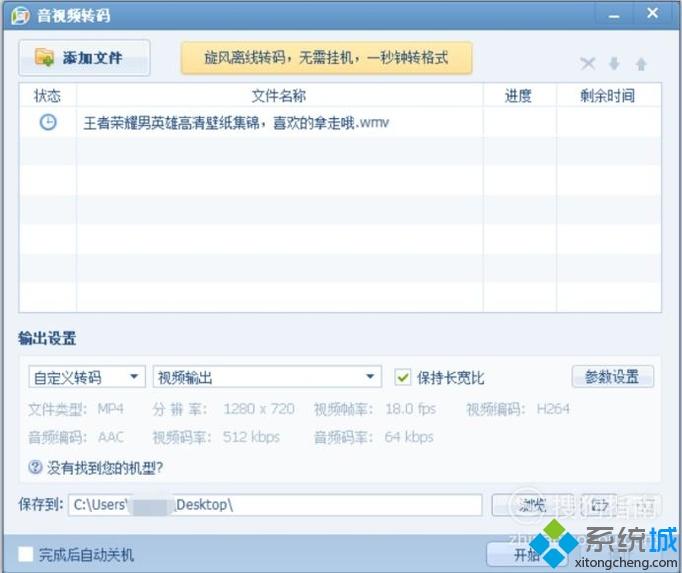Click the 进度 column header
Image resolution: width=682 pixels, height=573 pixels.
[519, 95]
